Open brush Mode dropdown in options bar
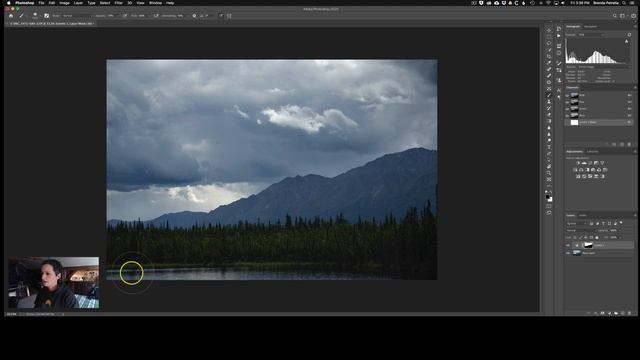Viewport: 640px width, 360px height. click(78, 16)
